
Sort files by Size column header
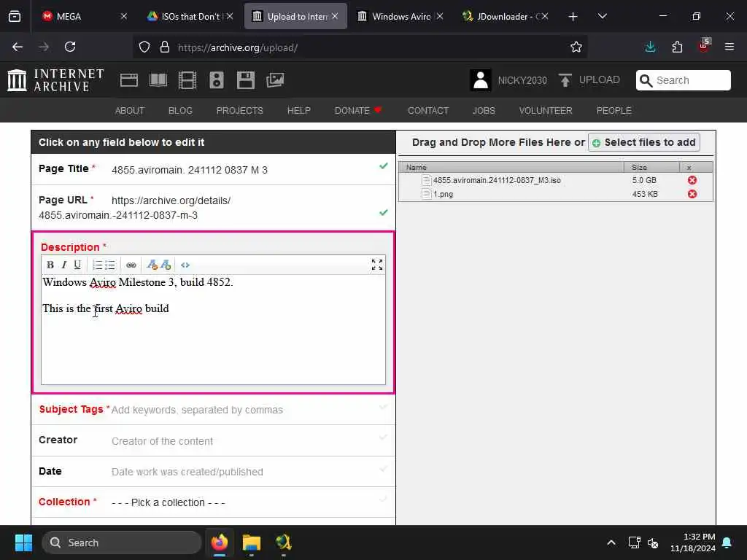651,167
